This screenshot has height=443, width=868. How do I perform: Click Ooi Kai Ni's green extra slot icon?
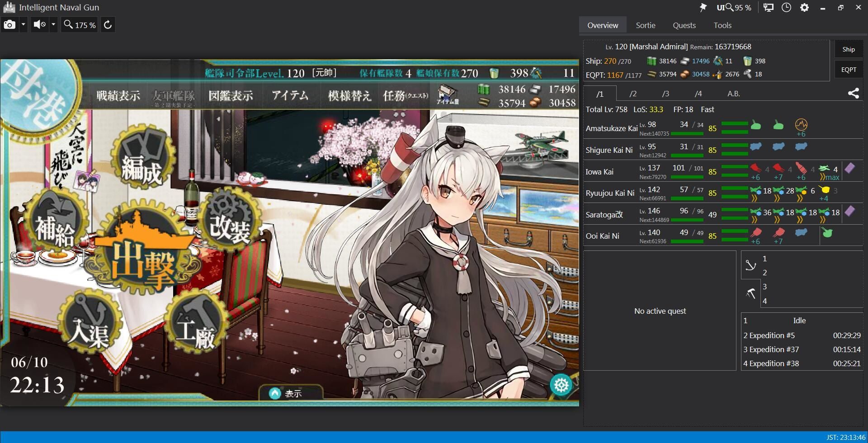click(x=827, y=233)
